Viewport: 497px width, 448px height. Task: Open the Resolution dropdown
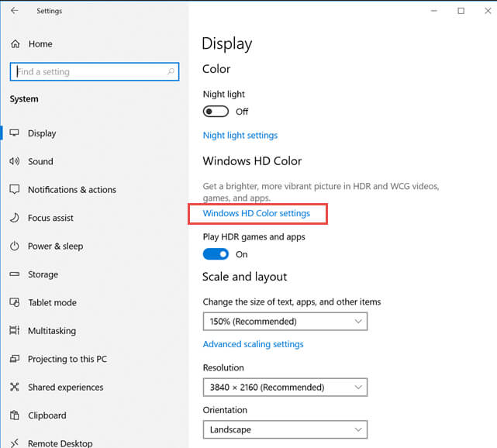click(x=285, y=388)
